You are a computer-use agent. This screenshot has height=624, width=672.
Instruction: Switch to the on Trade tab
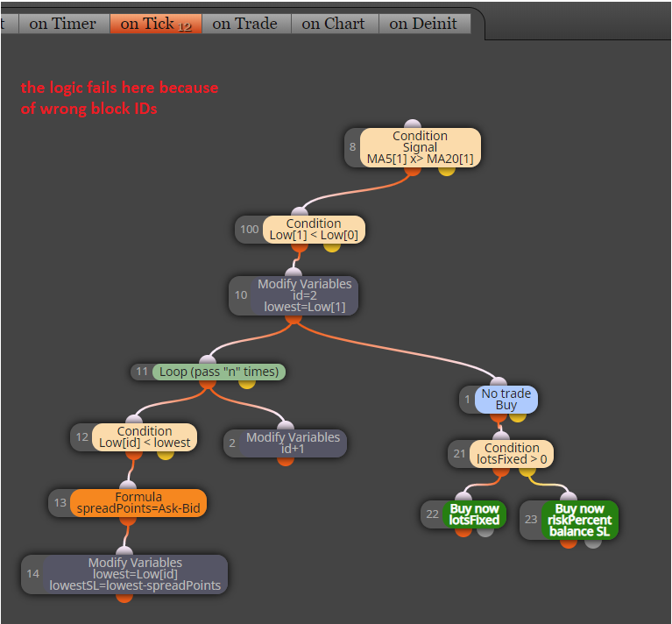(x=245, y=24)
